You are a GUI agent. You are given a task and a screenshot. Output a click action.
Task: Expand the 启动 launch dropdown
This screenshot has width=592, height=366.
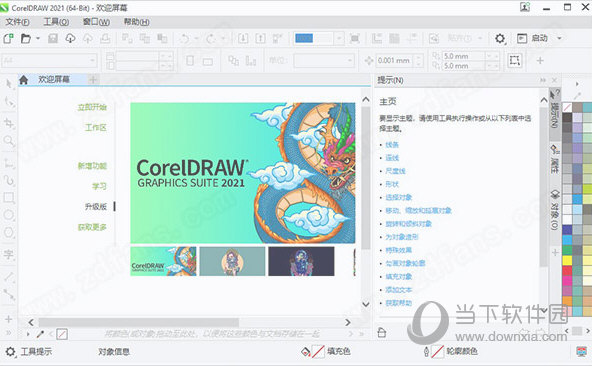click(x=560, y=39)
